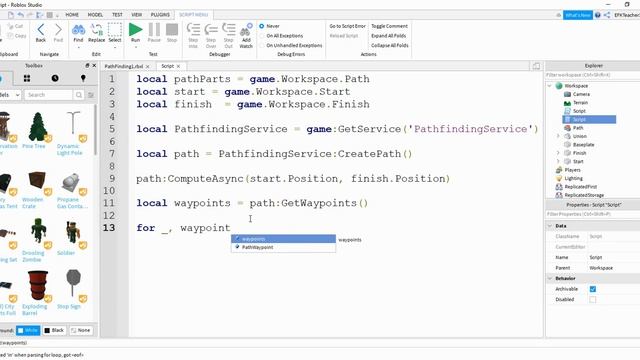Select On All Exceptions radio button

[x=262, y=36]
